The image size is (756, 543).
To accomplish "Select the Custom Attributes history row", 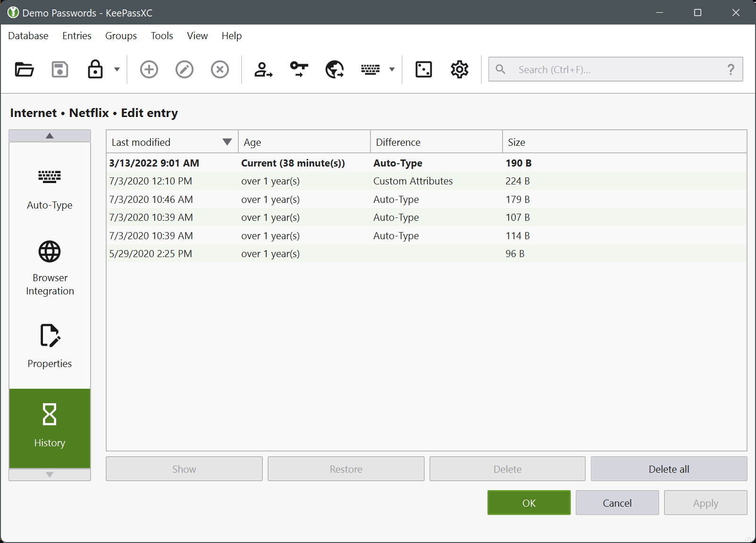I will (413, 181).
